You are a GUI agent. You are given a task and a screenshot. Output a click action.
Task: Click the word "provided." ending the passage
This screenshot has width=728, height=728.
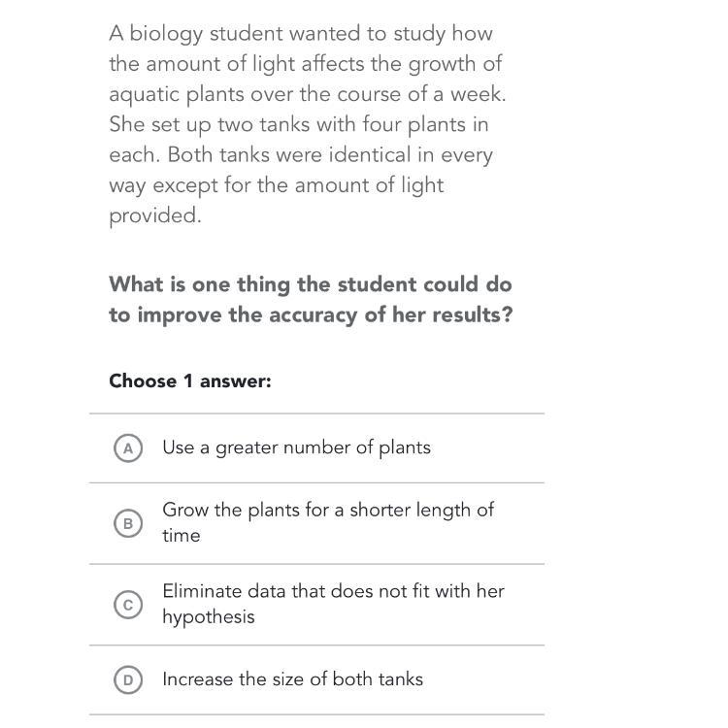[154, 215]
